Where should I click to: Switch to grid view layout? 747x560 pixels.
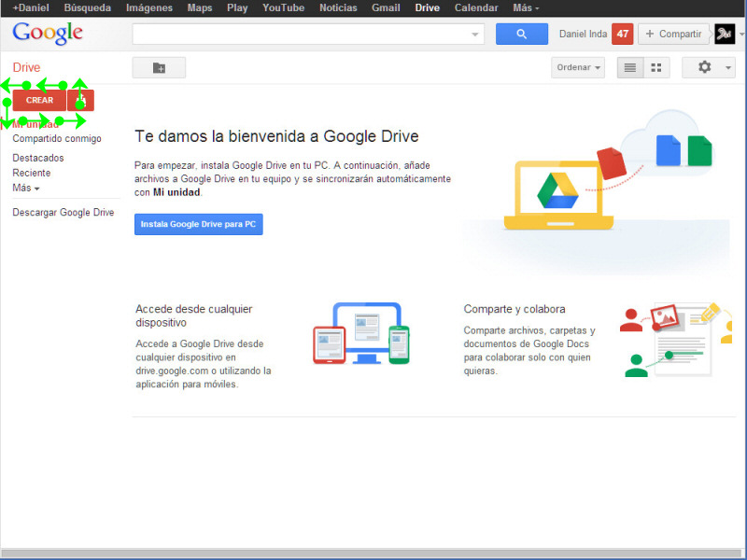pyautogui.click(x=656, y=67)
